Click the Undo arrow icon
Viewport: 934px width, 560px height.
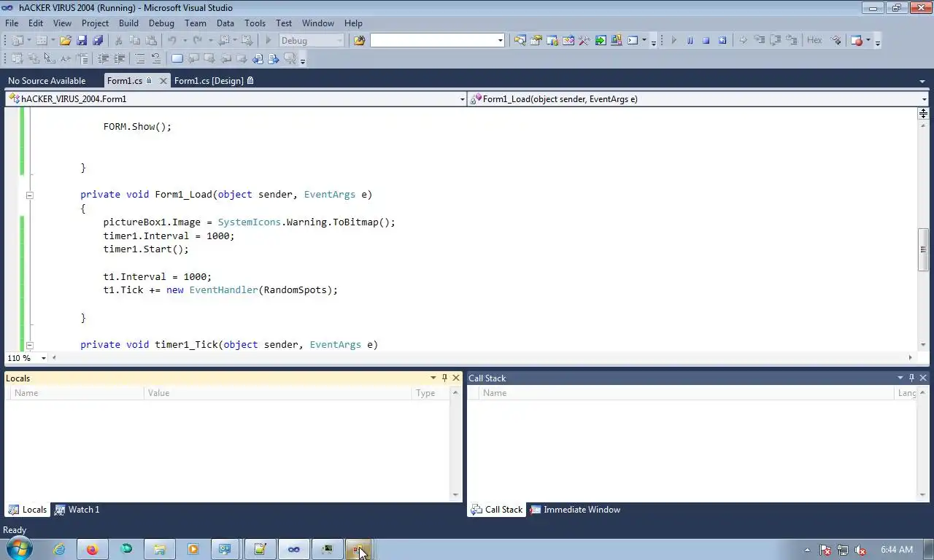(x=171, y=41)
